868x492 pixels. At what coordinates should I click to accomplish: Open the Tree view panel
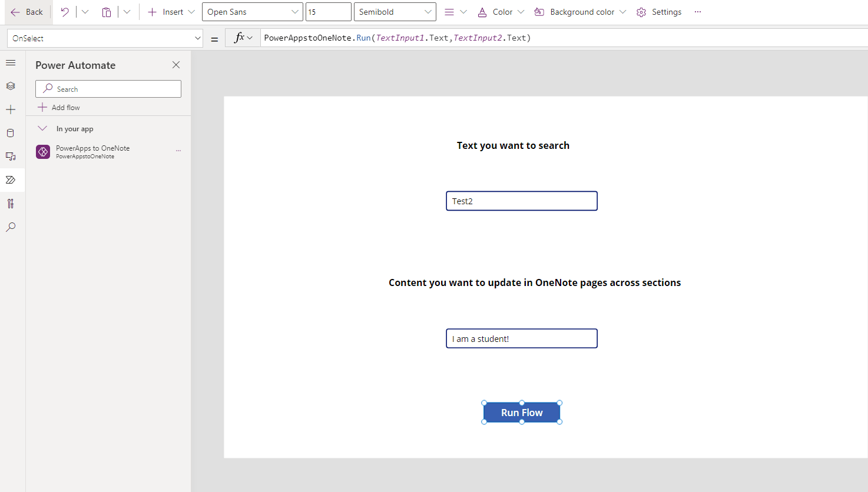click(11, 86)
